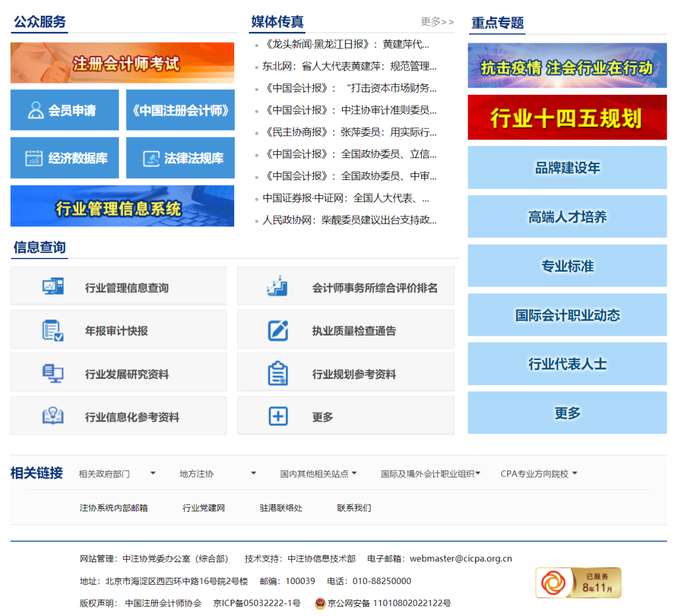Open the 国际会计职业动态 topic
This screenshot has height=616, width=678.
pos(568,315)
